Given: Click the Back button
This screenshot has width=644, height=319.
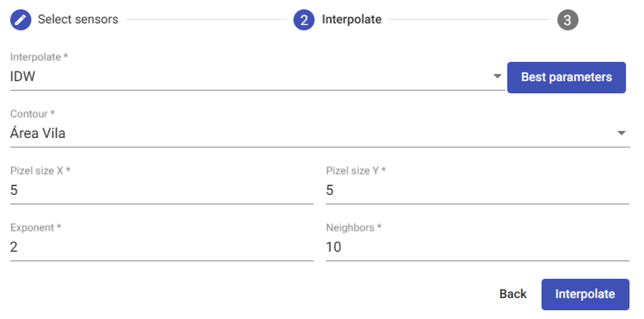Looking at the screenshot, I should (x=513, y=294).
